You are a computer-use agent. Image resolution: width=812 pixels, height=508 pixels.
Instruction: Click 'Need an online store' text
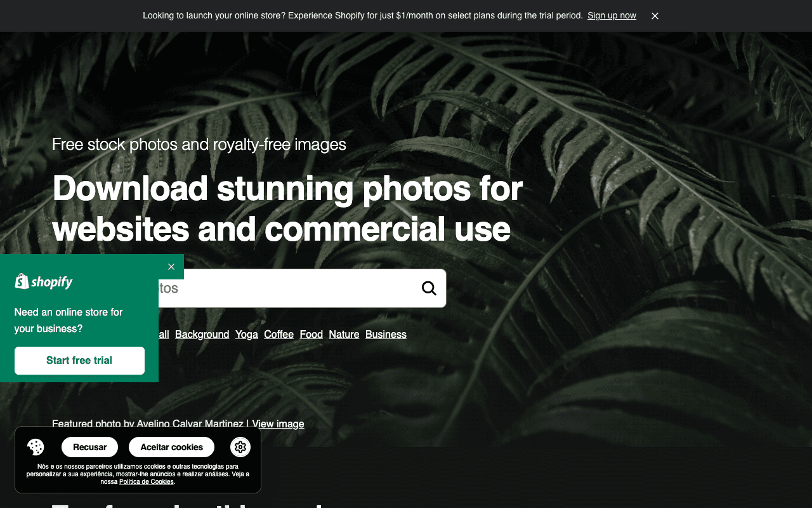69,321
